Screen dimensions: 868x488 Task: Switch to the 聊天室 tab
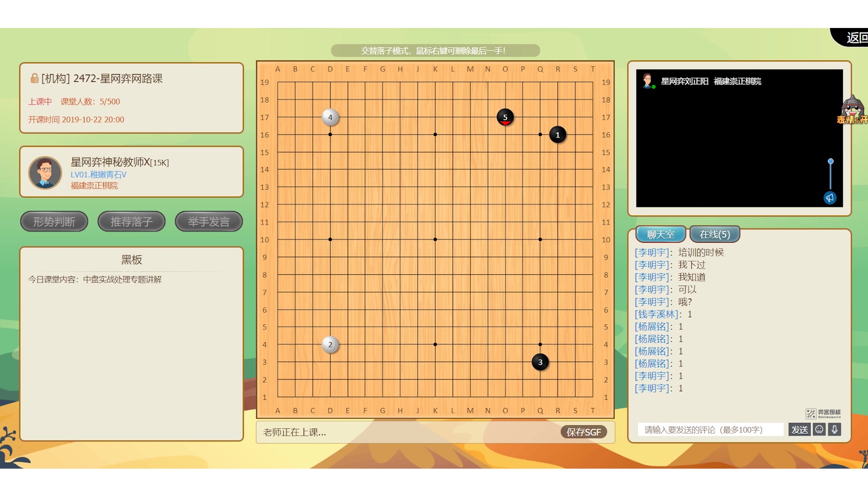tap(660, 235)
